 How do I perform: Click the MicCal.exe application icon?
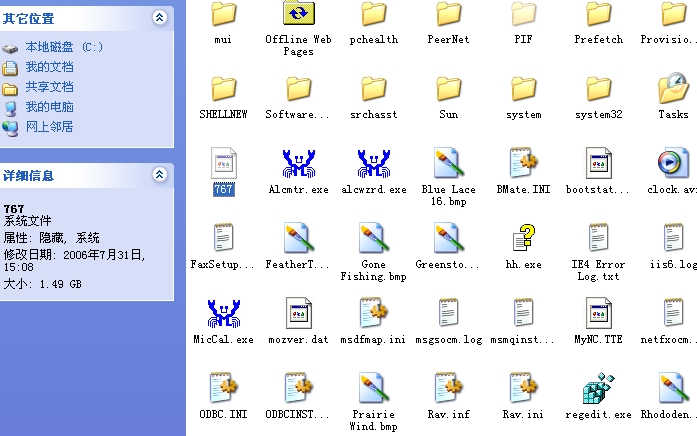point(223,314)
